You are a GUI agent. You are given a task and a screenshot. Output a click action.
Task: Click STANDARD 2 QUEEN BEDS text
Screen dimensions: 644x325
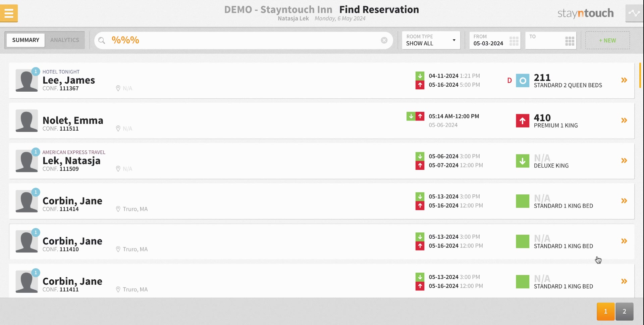[568, 85]
